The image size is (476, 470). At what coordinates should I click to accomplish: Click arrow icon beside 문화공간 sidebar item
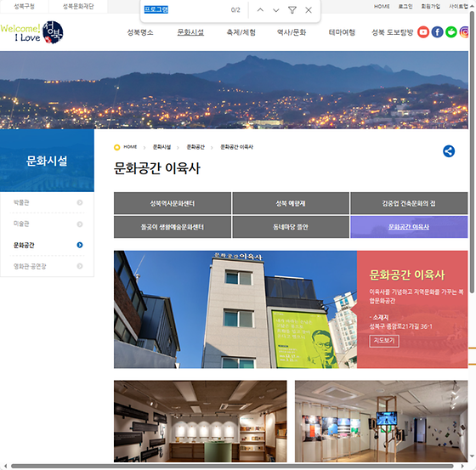(x=80, y=245)
